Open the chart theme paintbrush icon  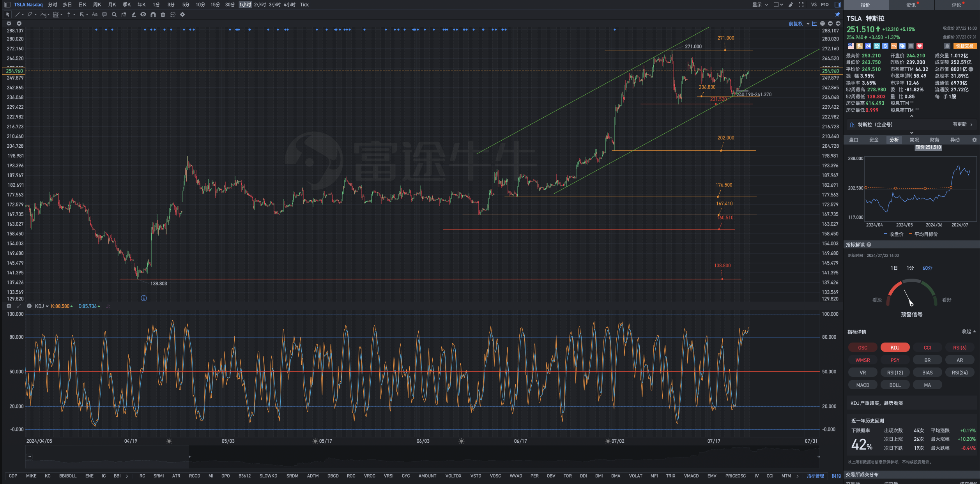coord(791,5)
